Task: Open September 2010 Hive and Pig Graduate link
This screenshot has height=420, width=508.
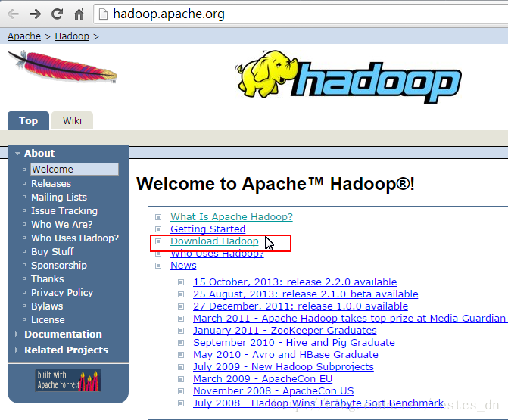Action: [294, 342]
